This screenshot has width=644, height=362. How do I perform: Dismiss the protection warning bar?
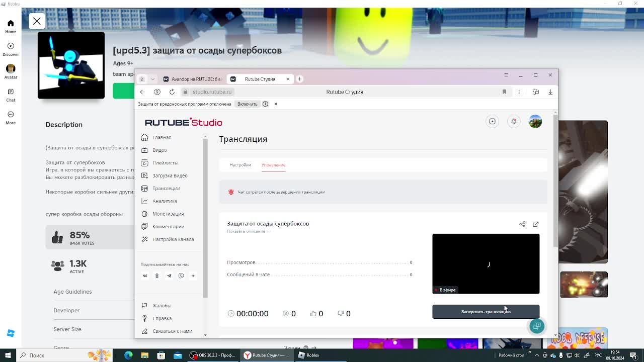coord(276,104)
